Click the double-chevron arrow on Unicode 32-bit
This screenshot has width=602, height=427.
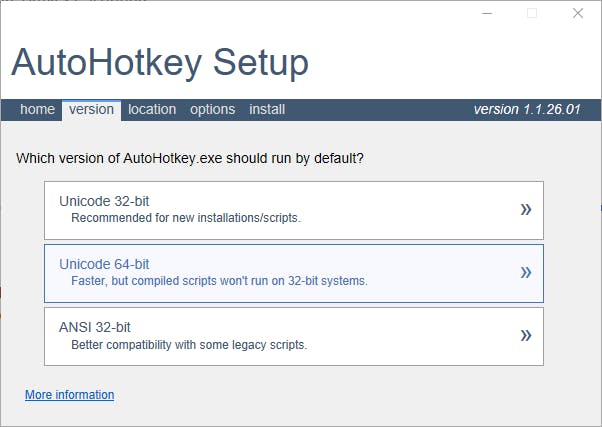click(x=526, y=210)
